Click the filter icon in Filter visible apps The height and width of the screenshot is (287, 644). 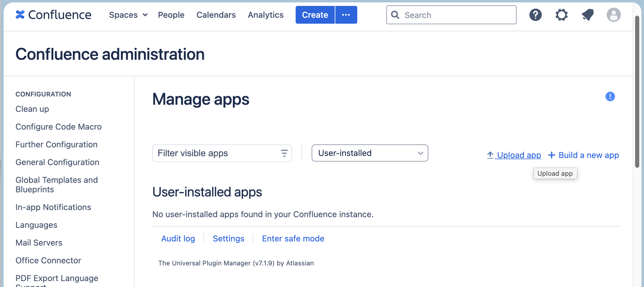tap(284, 153)
